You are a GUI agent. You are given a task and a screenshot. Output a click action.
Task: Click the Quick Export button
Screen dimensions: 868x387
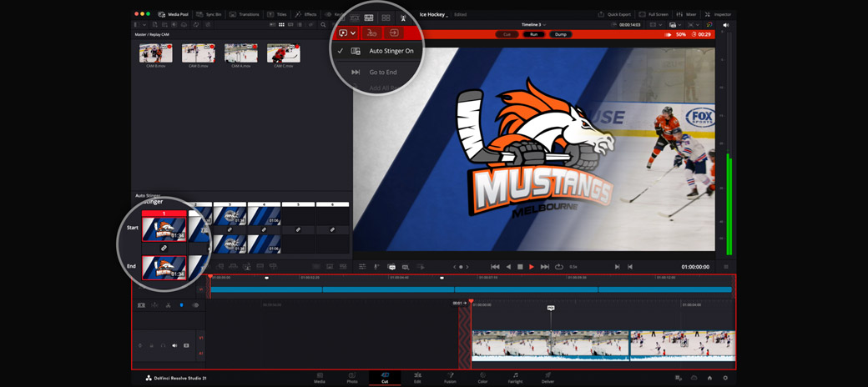pos(614,14)
